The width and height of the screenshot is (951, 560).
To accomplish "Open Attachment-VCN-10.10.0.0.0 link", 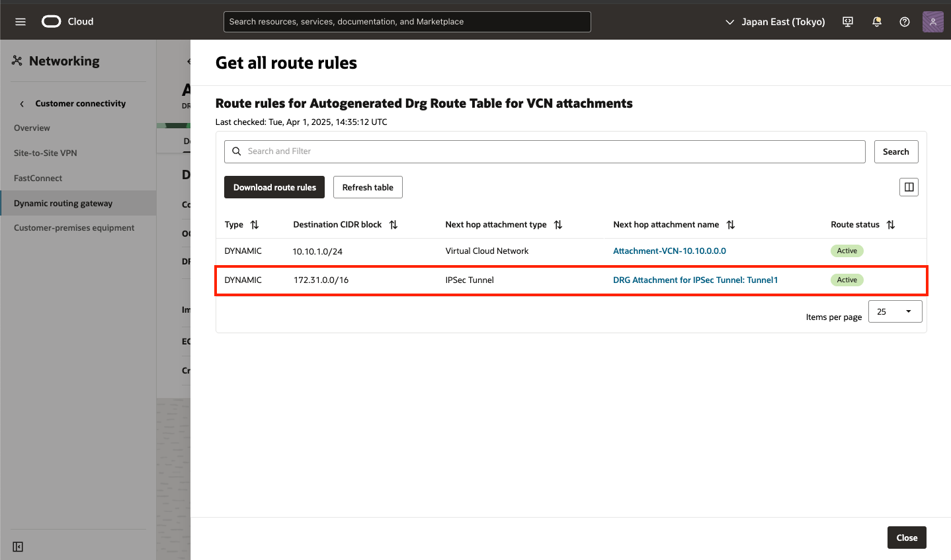I will (x=669, y=251).
